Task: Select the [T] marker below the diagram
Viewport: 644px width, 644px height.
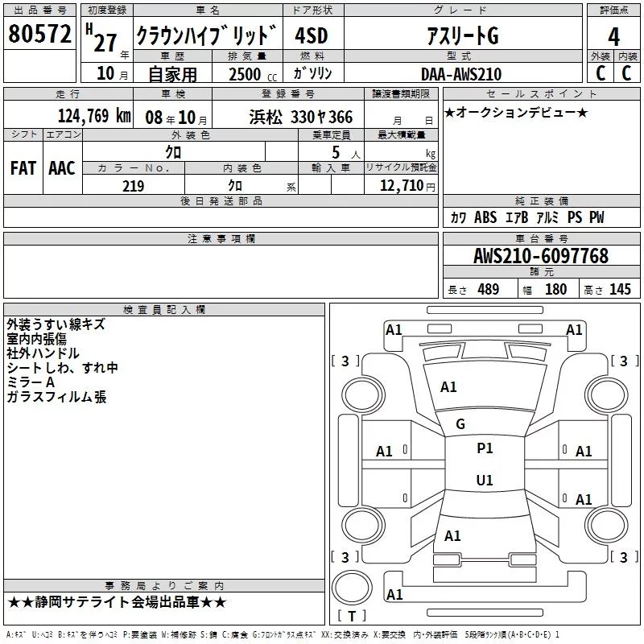Action: [351, 617]
